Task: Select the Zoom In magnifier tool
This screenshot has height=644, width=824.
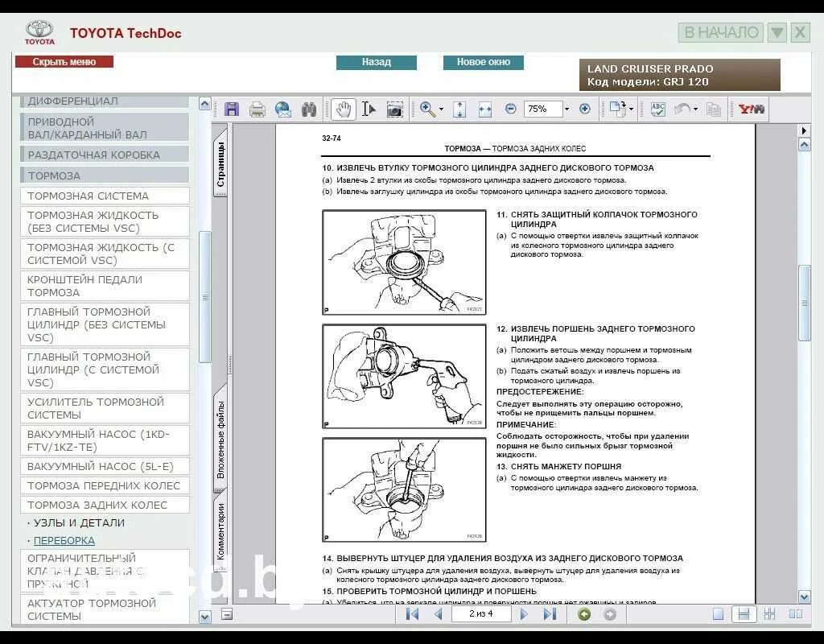Action: click(x=427, y=109)
